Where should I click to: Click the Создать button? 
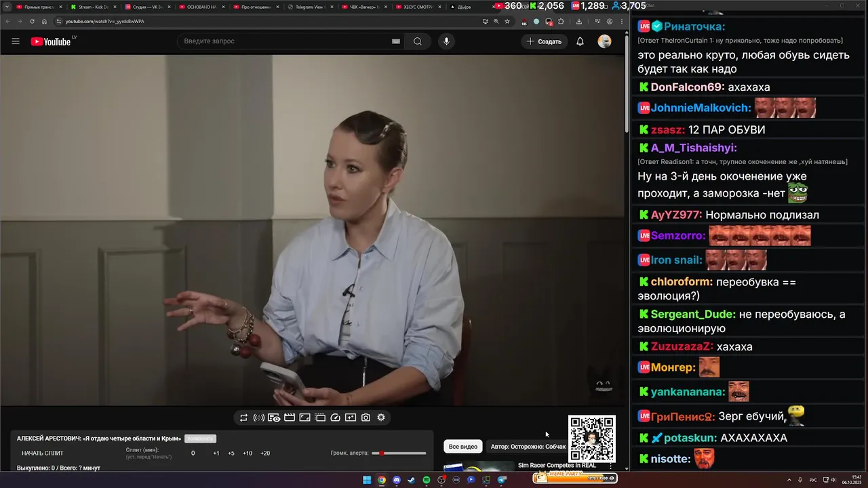point(544,41)
